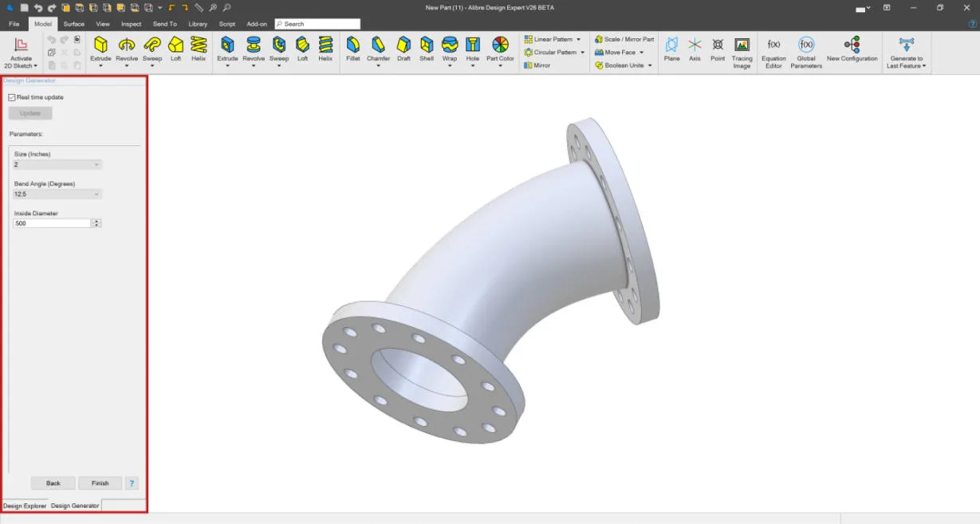The image size is (980, 524).
Task: Open the Move Face dropdown arrow
Action: click(641, 53)
